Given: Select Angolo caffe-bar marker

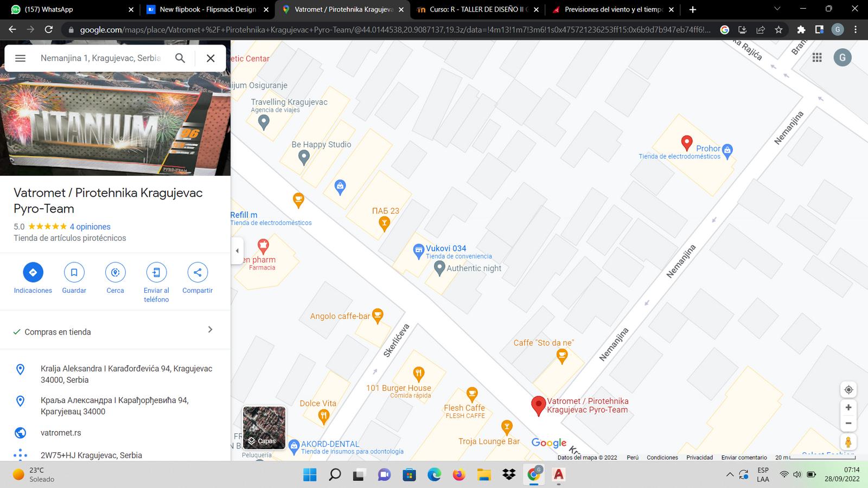Looking at the screenshot, I should coord(378,316).
